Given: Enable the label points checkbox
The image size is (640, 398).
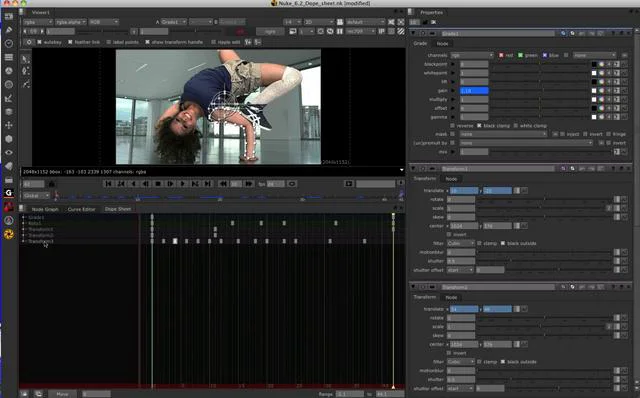Looking at the screenshot, I should point(109,42).
